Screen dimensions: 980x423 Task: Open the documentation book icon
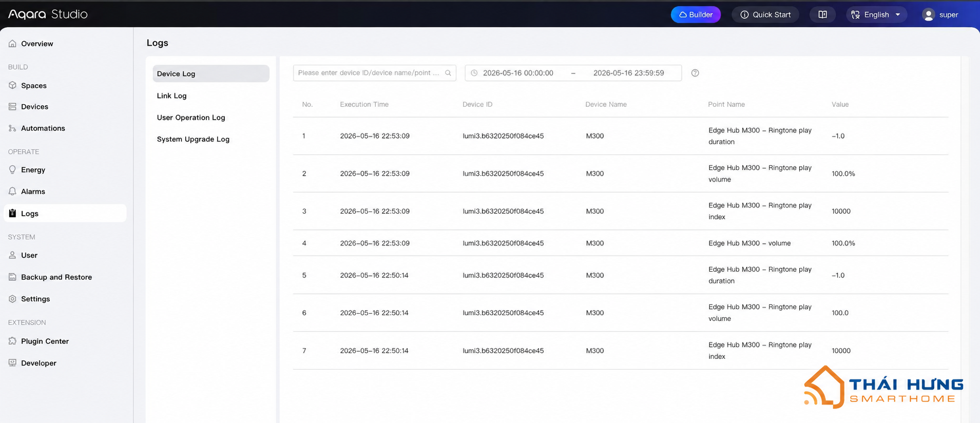(822, 14)
